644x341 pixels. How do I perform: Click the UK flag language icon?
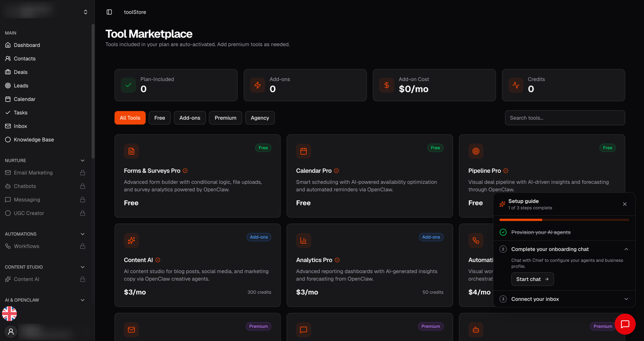click(10, 314)
